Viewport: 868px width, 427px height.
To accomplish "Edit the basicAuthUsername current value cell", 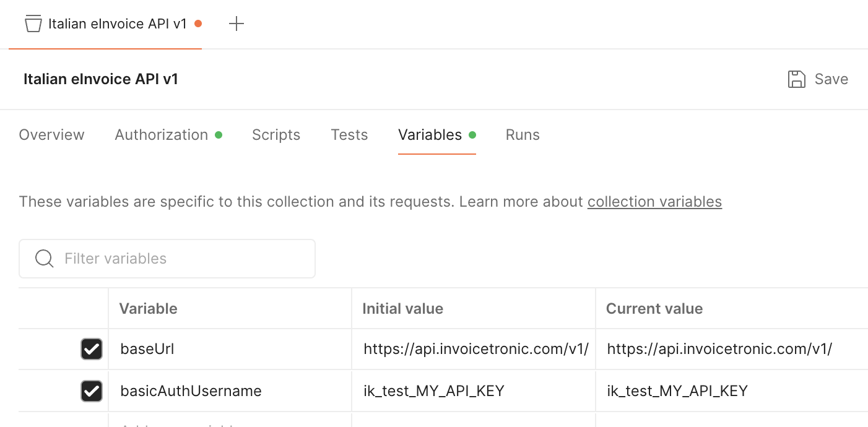I will [x=732, y=391].
